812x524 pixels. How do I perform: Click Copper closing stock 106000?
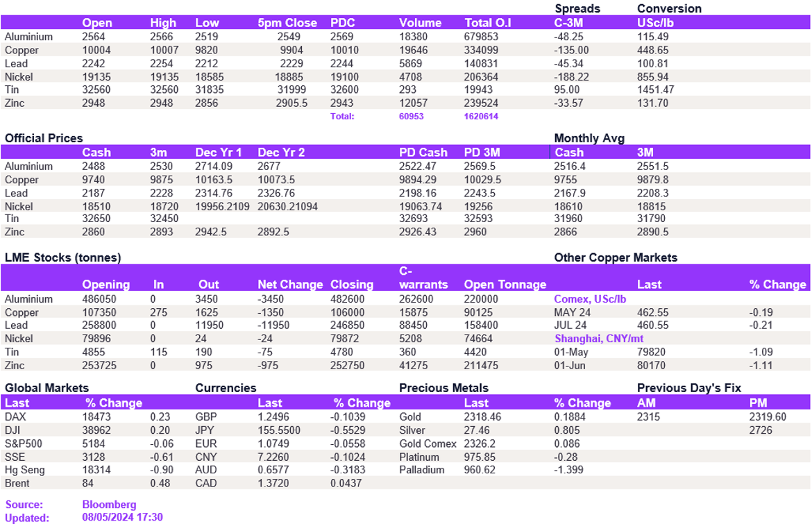(x=348, y=313)
